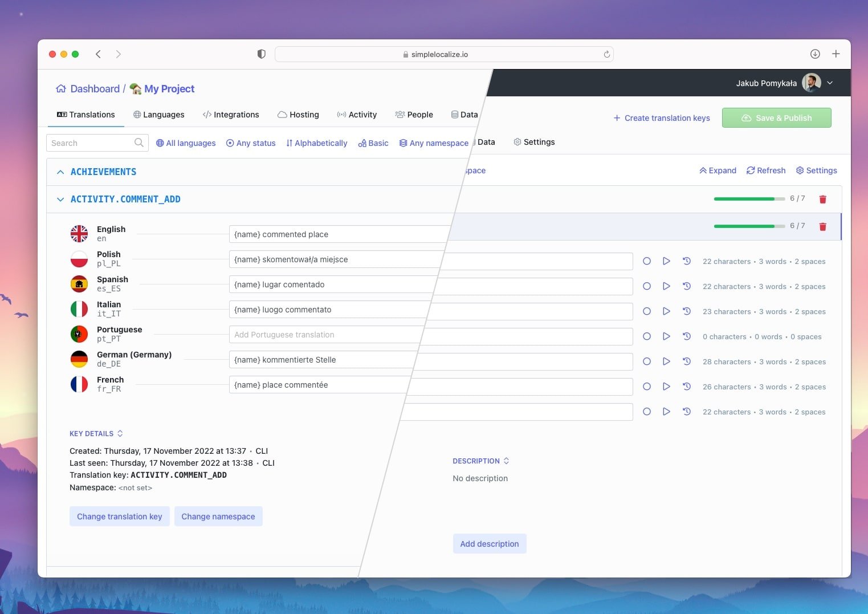Click the search magnifier icon
This screenshot has height=614, width=868.
(138, 143)
